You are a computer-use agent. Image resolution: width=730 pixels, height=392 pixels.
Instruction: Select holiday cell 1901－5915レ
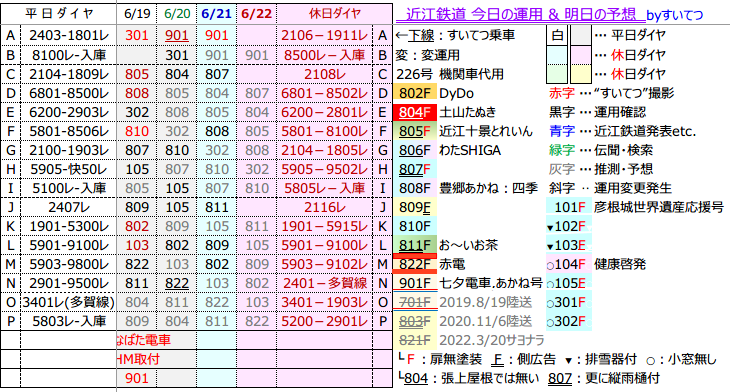[324, 226]
